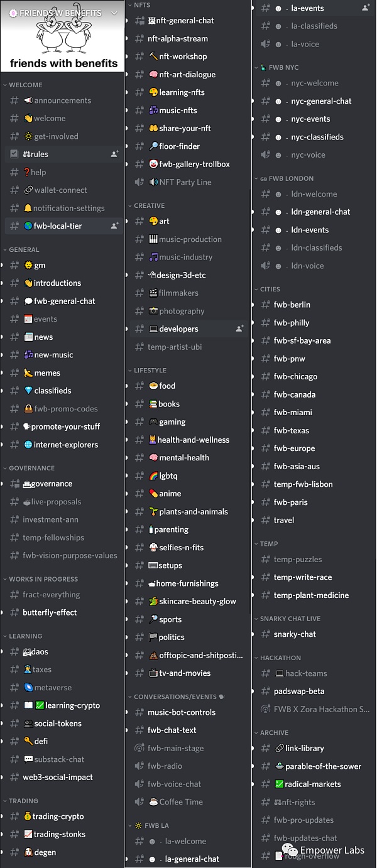The image size is (377, 868).
Task: Join the fwb-voice-chat voice channel
Action: pos(174,784)
